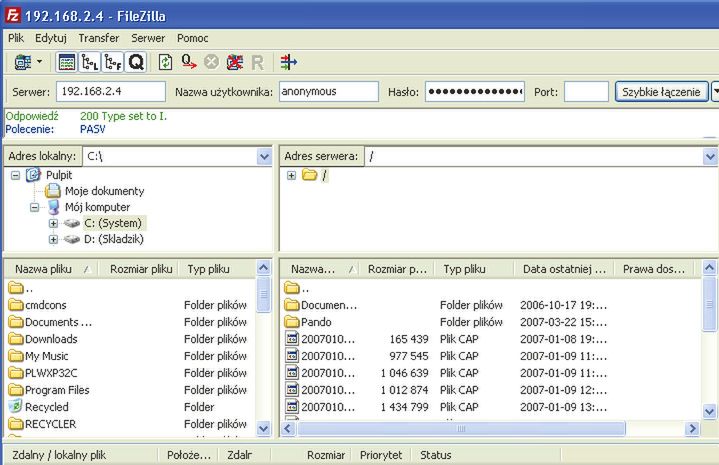
Task: Collapse the Pulpit tree node
Action: [16, 175]
